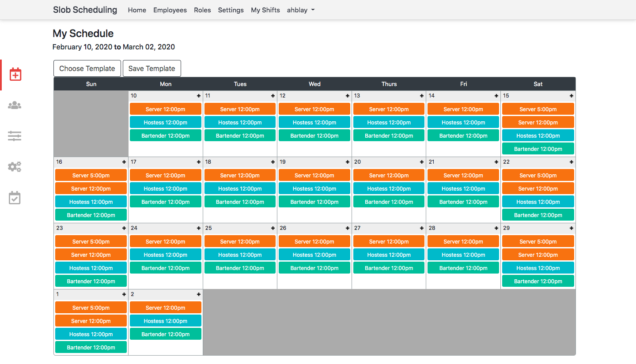Add a shift on March 1
636x364 pixels.
[x=124, y=294]
